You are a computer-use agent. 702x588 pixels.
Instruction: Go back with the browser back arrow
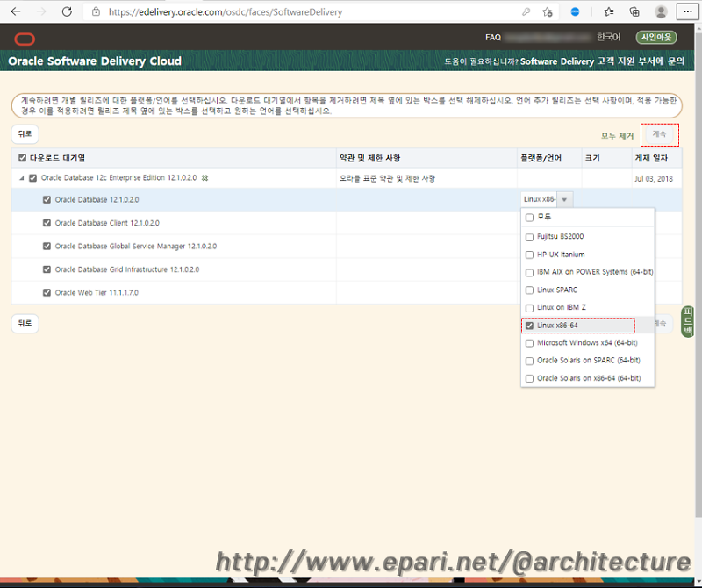click(x=16, y=11)
